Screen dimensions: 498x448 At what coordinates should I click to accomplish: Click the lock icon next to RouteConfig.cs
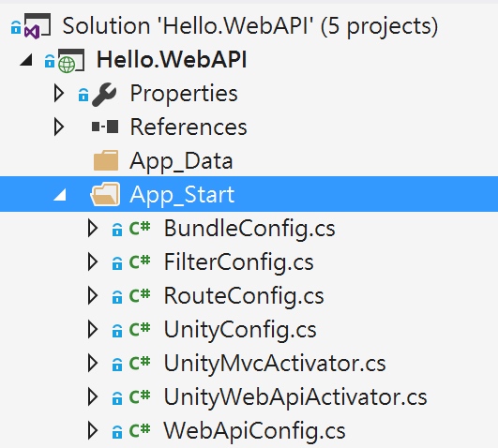(117, 297)
